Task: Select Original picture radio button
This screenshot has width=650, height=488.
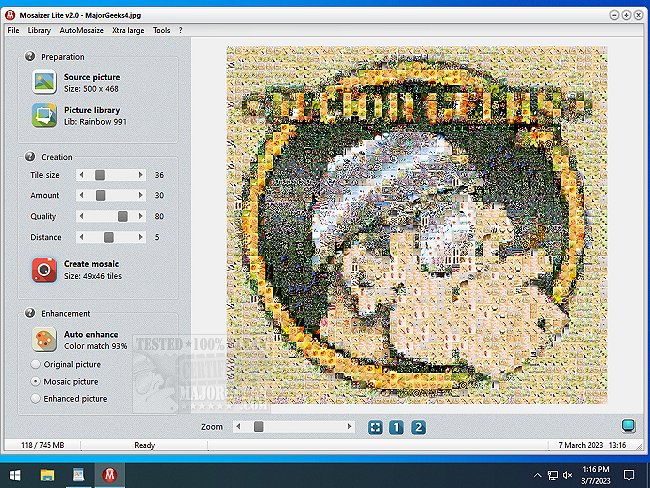Action: pyautogui.click(x=36, y=364)
